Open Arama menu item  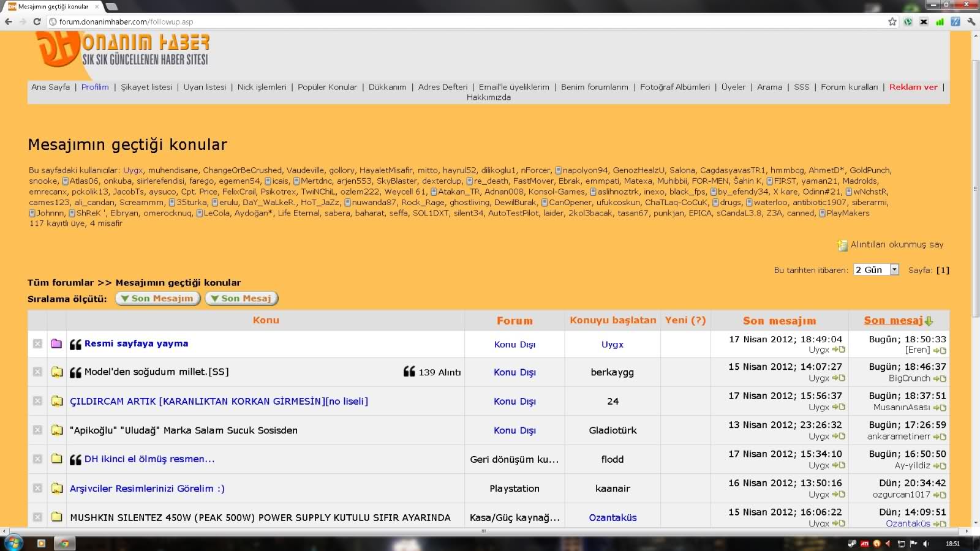click(x=769, y=87)
